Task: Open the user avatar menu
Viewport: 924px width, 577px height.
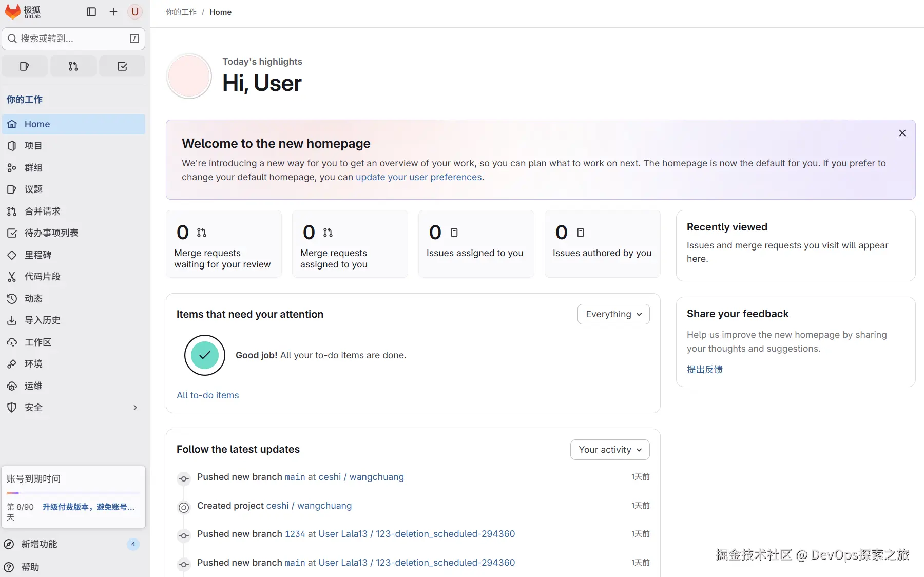Action: point(135,12)
